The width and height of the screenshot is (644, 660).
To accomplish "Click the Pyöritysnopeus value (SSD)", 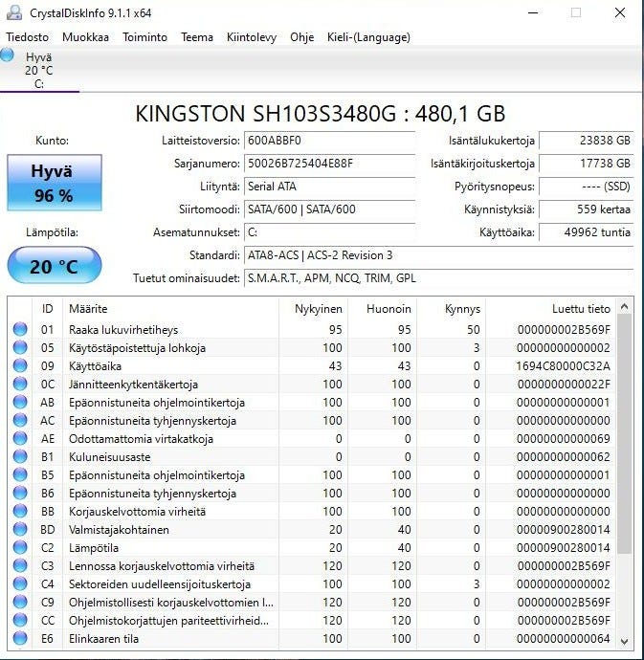I will click(587, 187).
